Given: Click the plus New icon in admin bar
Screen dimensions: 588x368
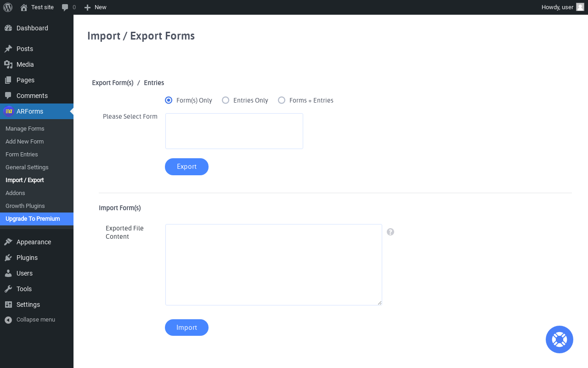Looking at the screenshot, I should (x=87, y=7).
